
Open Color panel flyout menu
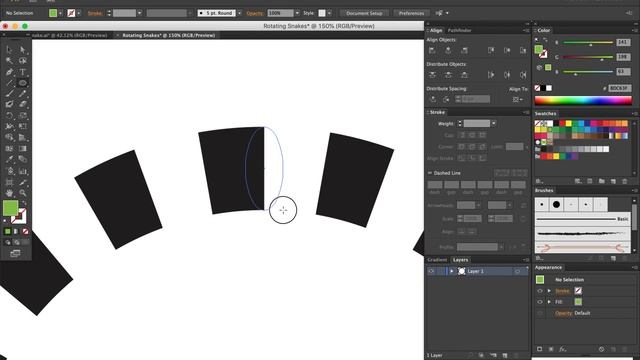[x=635, y=30]
